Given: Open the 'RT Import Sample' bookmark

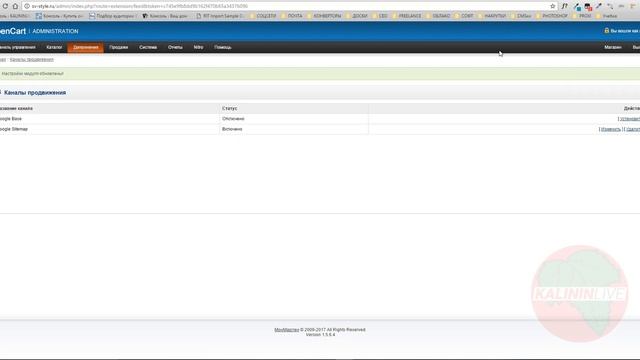Looking at the screenshot, I should point(220,16).
